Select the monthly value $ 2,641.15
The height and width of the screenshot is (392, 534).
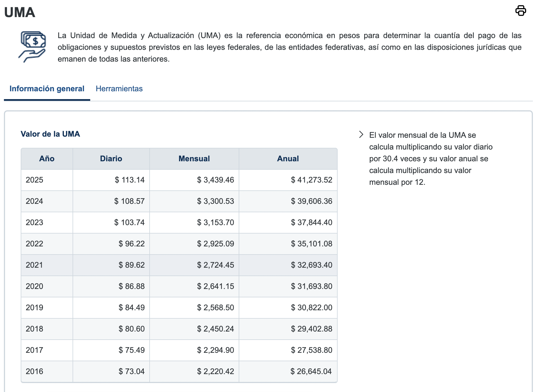[x=215, y=286]
